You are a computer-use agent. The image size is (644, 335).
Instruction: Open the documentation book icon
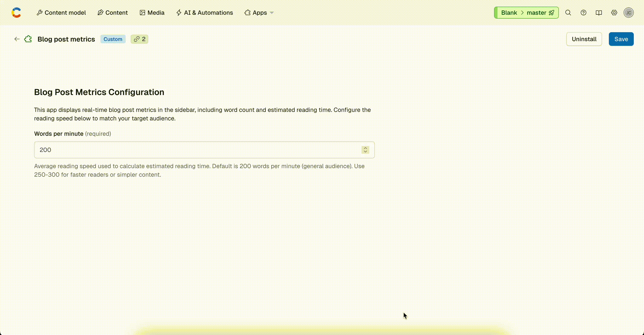pos(598,13)
